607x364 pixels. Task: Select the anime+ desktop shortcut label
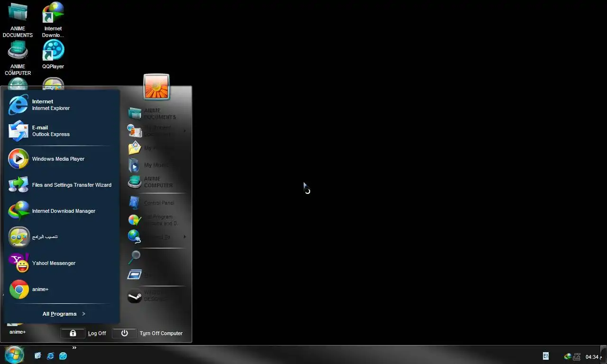[x=18, y=332]
